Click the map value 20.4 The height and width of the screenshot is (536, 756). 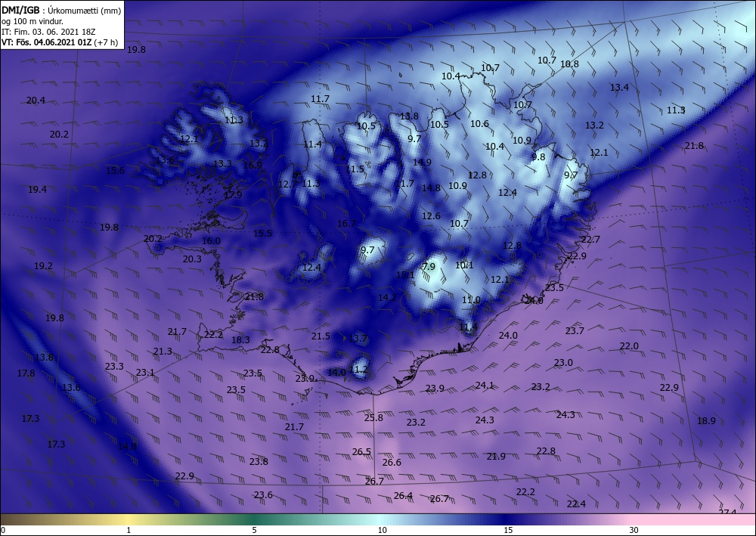36,101
